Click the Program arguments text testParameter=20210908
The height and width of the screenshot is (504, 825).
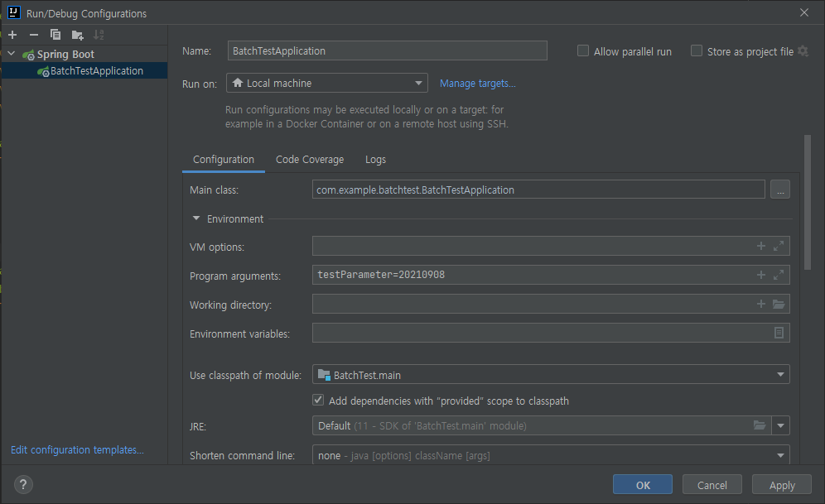tap(381, 274)
